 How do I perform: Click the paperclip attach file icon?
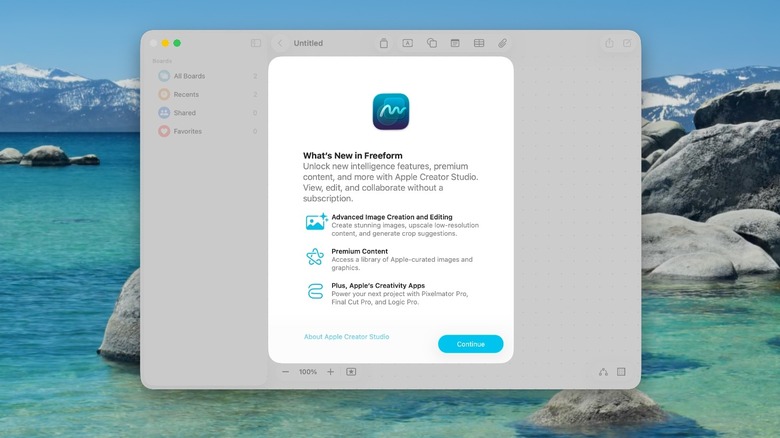click(x=502, y=43)
